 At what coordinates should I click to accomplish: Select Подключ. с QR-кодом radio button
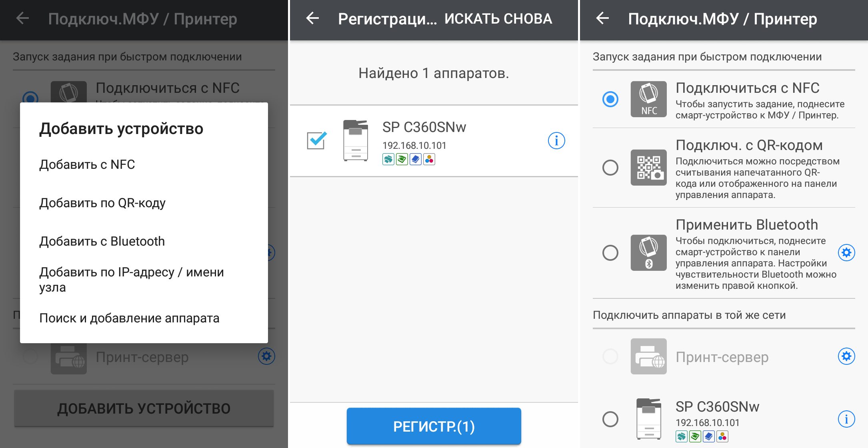[x=610, y=168]
